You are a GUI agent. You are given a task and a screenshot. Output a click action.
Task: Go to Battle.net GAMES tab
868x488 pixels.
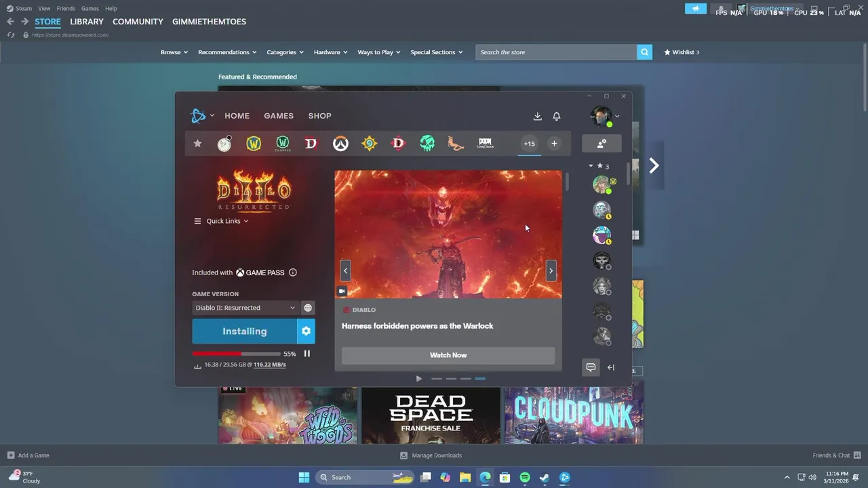coord(279,116)
